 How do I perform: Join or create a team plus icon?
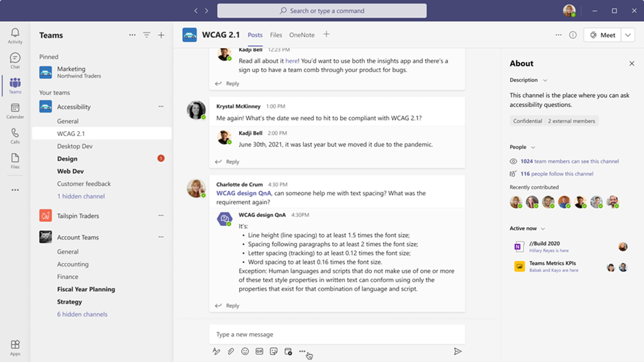click(x=161, y=35)
